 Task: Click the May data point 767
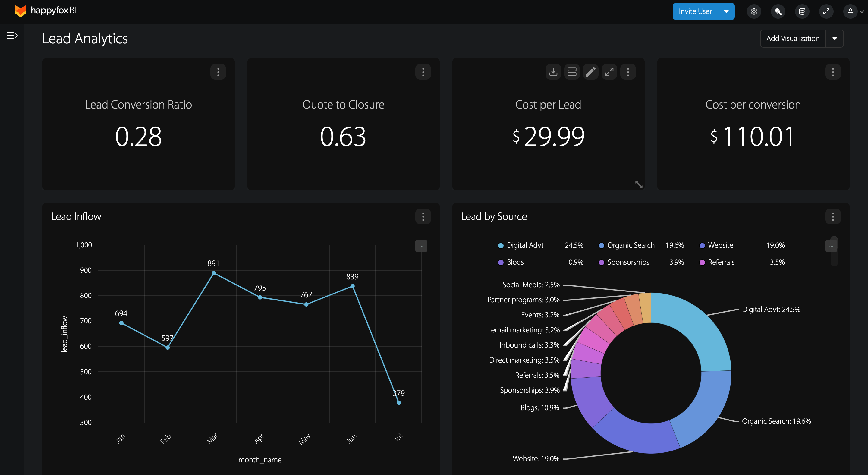(306, 304)
